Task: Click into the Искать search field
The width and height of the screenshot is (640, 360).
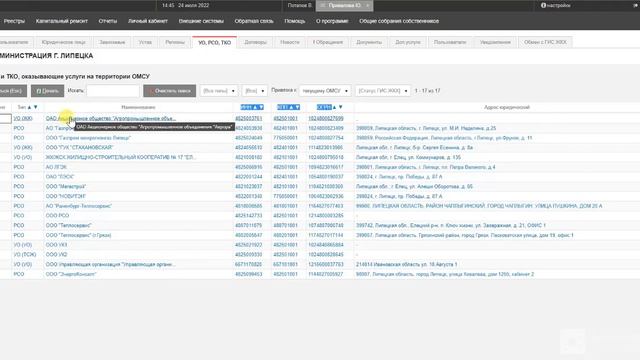Action: pos(113,91)
